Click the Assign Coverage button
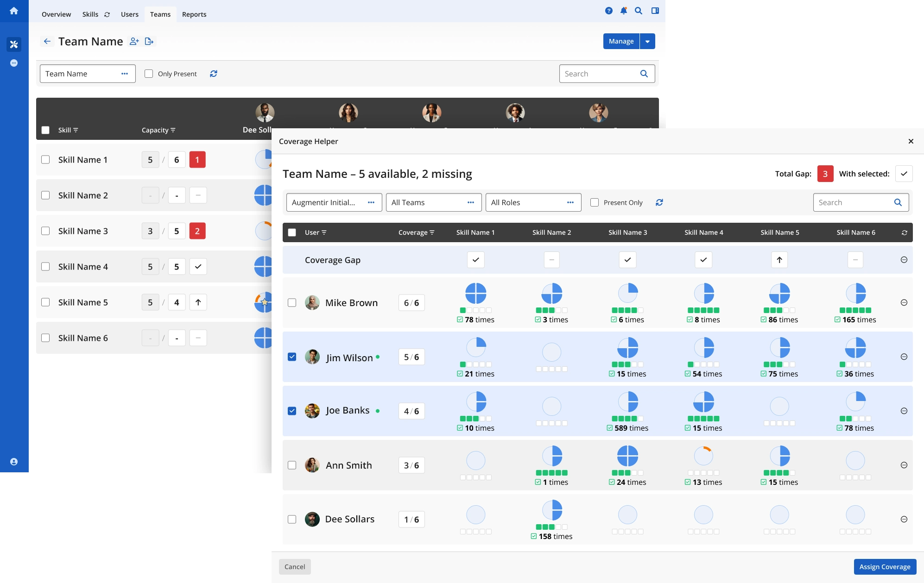This screenshot has width=924, height=583. click(x=885, y=567)
